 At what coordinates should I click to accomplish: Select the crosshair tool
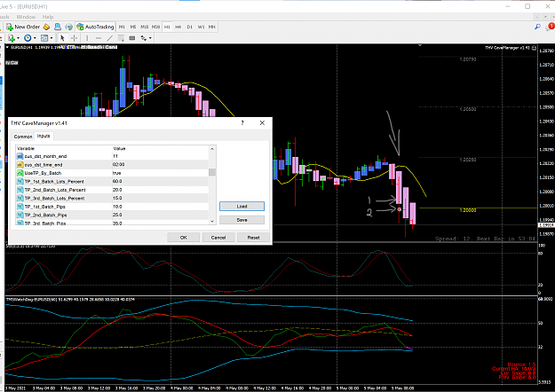click(x=74, y=38)
